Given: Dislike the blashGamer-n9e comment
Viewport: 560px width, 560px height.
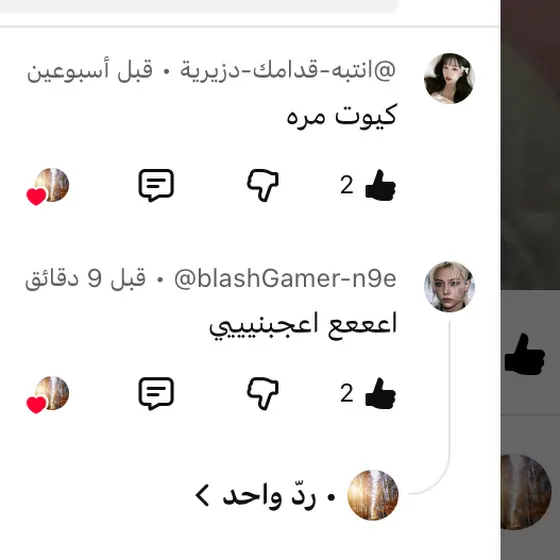Looking at the screenshot, I should click(263, 393).
